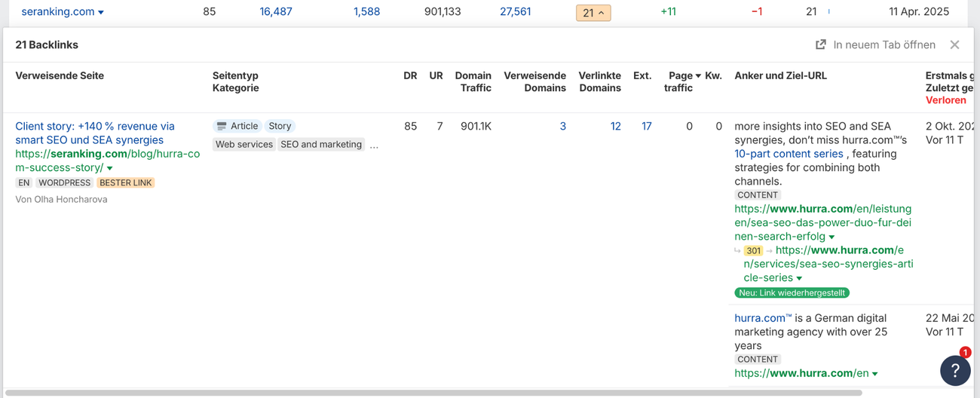
Task: Open backlinks in new tab icon
Action: (821, 45)
